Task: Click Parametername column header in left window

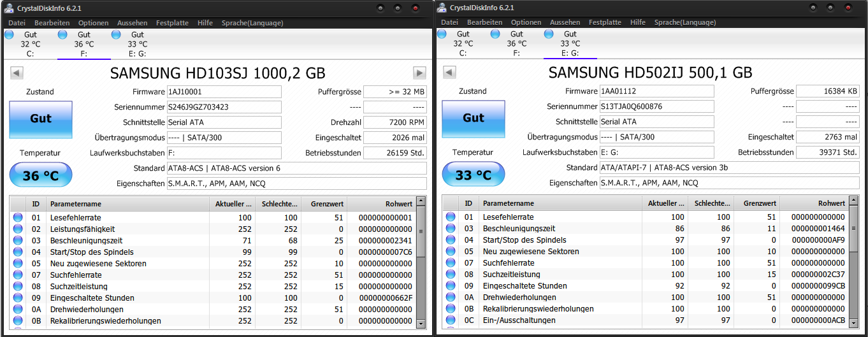Action: click(x=128, y=204)
